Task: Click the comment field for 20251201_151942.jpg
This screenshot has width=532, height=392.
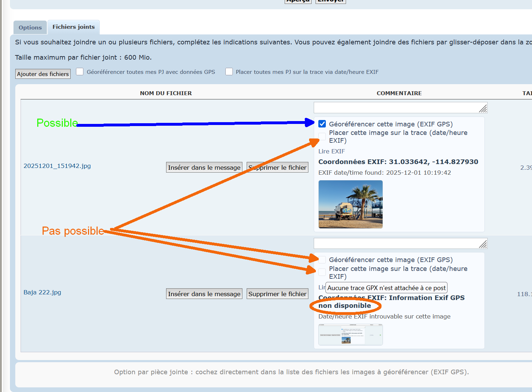Action: pyautogui.click(x=396, y=108)
